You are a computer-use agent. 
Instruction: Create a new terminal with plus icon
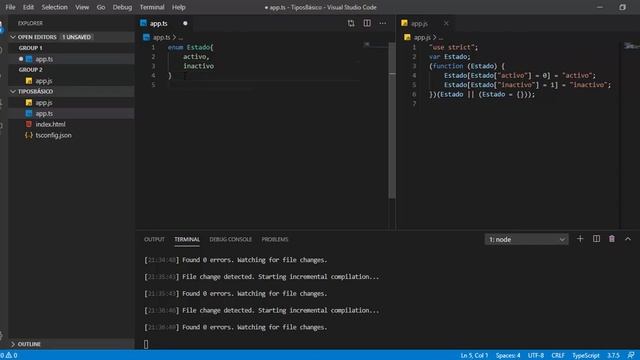pyautogui.click(x=580, y=239)
